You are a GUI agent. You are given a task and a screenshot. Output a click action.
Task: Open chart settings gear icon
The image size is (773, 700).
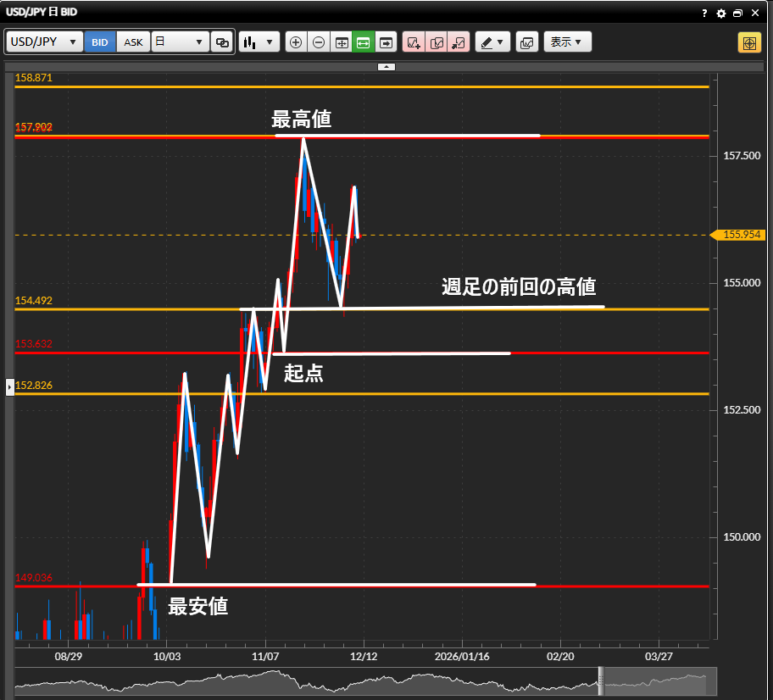point(721,14)
